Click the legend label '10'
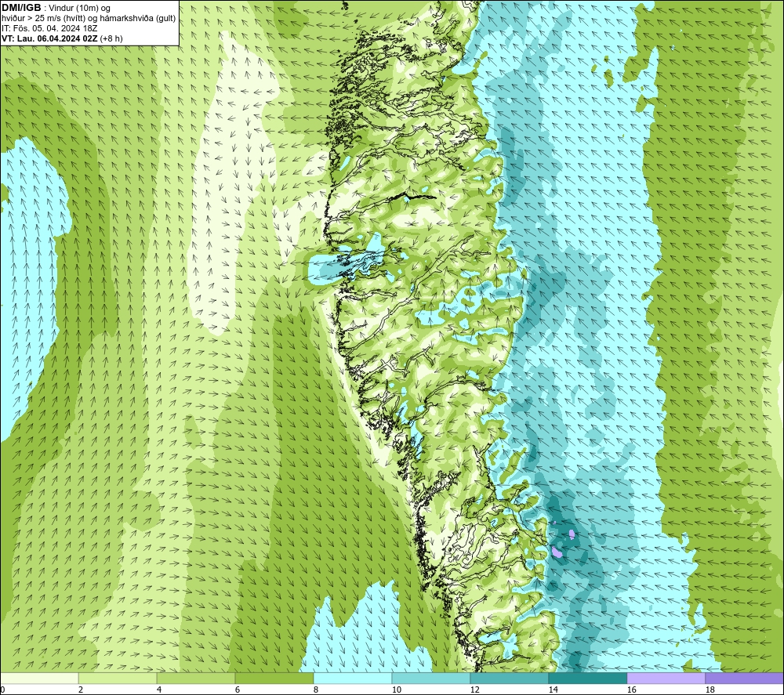This screenshot has height=695, width=784. coord(397,690)
